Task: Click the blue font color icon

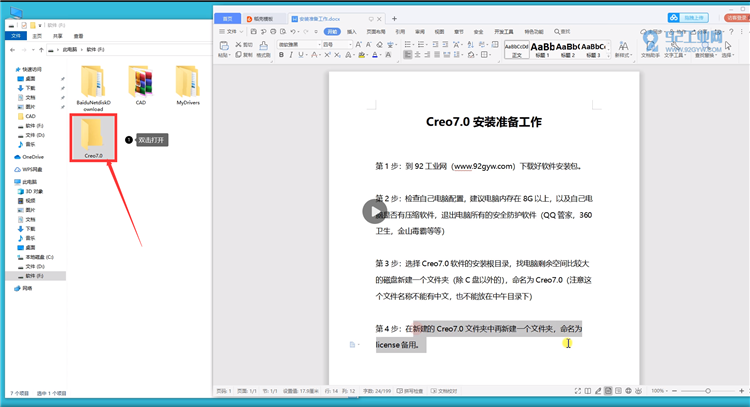Action: (375, 55)
